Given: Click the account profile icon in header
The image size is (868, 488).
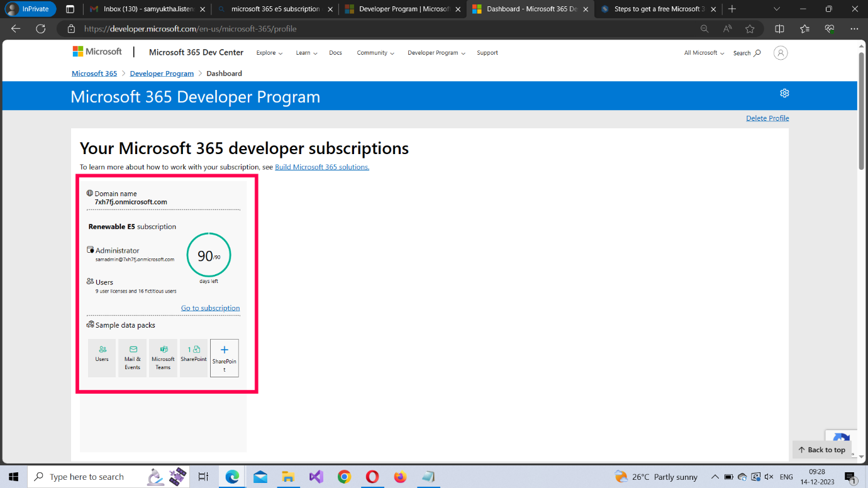Looking at the screenshot, I should click(781, 53).
